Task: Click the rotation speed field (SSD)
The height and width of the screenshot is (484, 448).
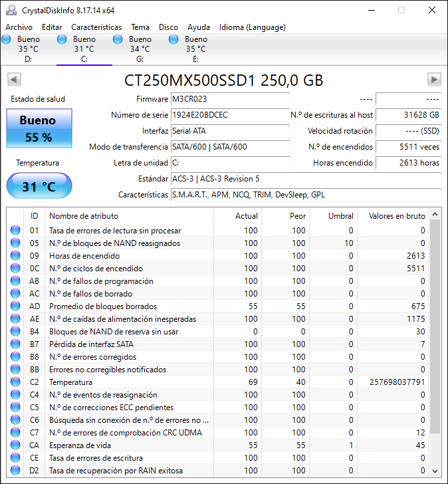Action: [409, 131]
